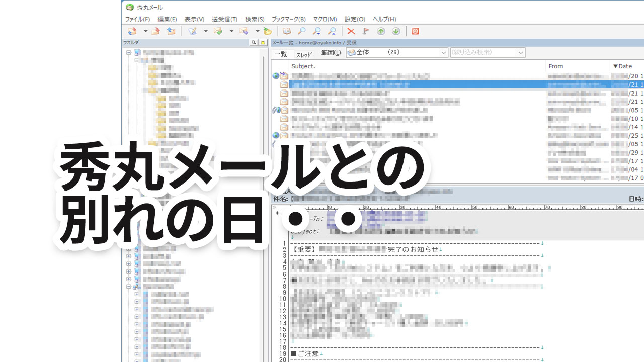Open the 範囲 dropdown showing 全体 (26)
644x362 pixels.
(x=397, y=52)
